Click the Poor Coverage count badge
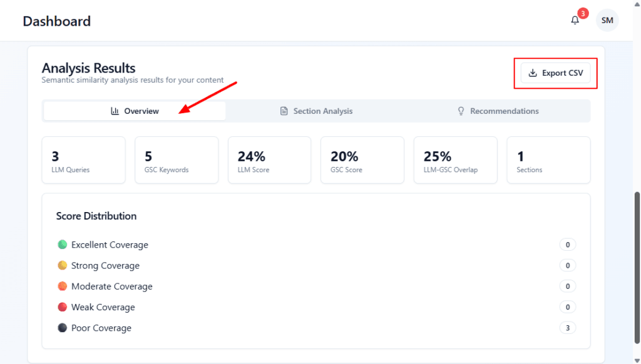The height and width of the screenshot is (364, 641). click(x=567, y=328)
